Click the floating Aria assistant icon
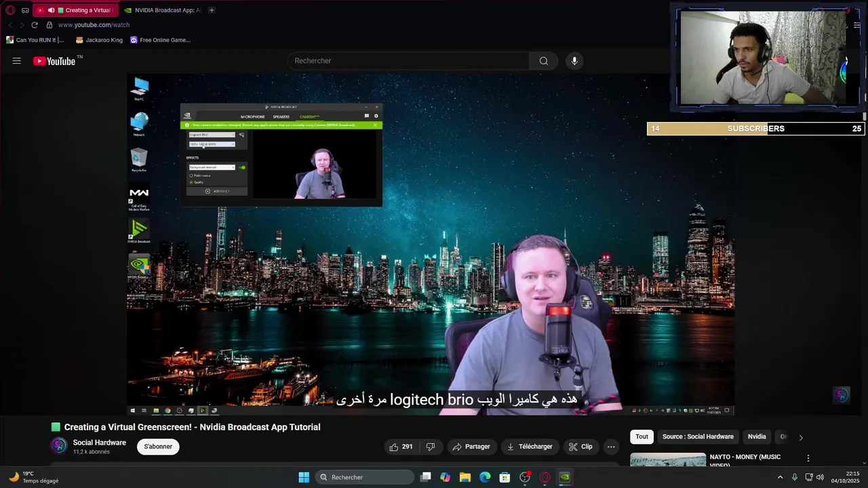The height and width of the screenshot is (488, 868). pos(842,395)
